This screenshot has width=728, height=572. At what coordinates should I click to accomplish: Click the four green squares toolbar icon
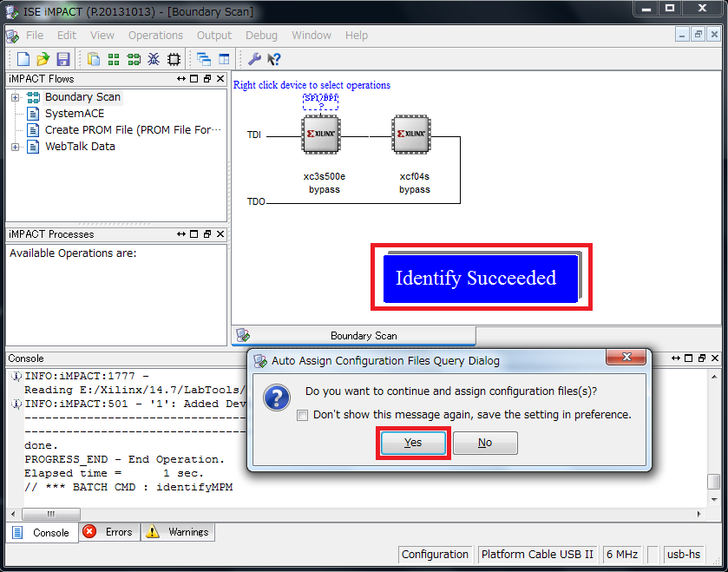tap(114, 59)
